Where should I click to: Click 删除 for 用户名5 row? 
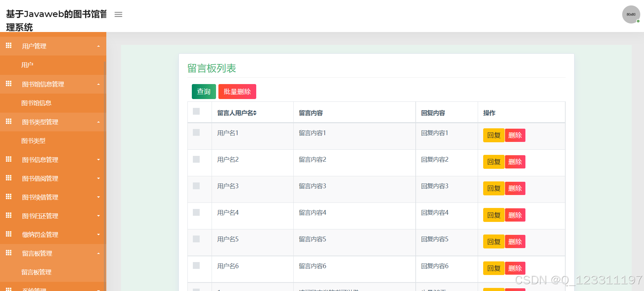click(x=515, y=242)
